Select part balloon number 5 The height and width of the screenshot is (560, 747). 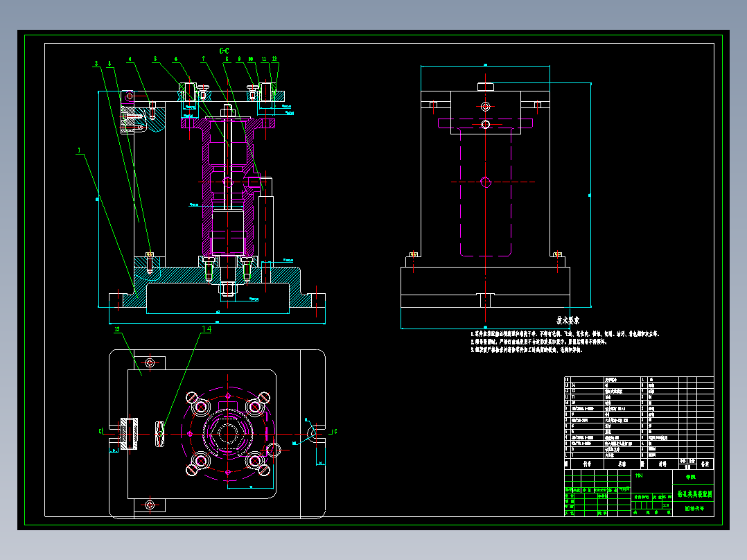pyautogui.click(x=155, y=59)
